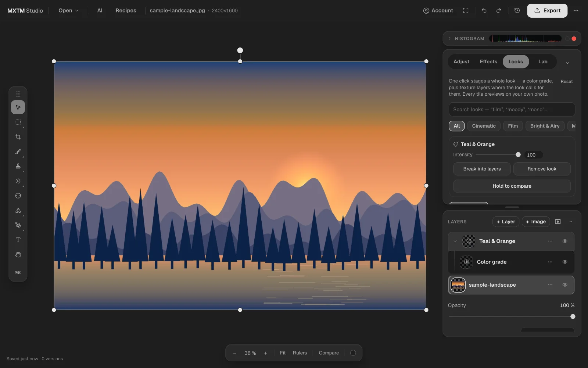Click the Export button

547,11
